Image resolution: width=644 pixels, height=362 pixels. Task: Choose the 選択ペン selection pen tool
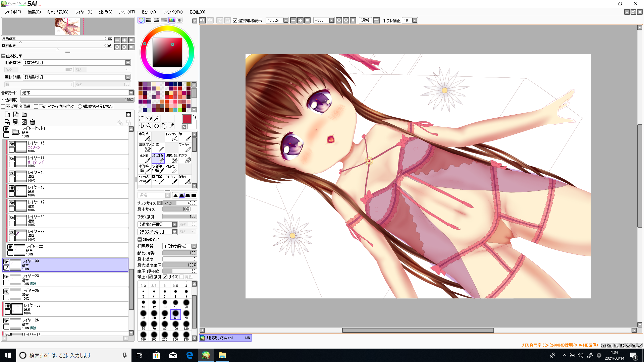click(145, 147)
